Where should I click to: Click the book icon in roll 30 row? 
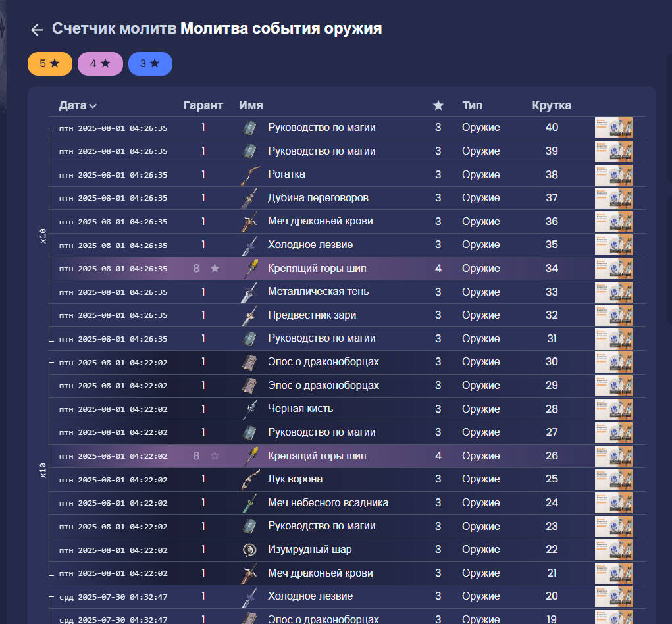pos(249,362)
